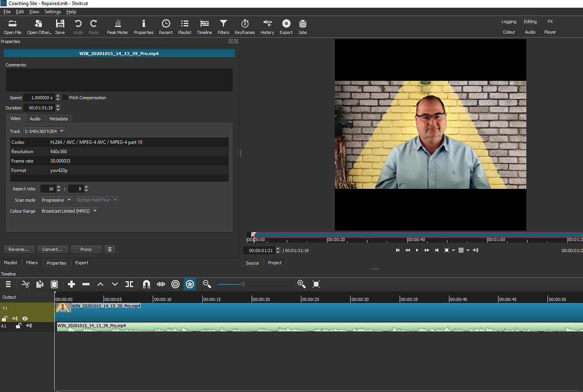The height and width of the screenshot is (392, 583).
Task: Hide the V1 track
Action: click(x=25, y=318)
